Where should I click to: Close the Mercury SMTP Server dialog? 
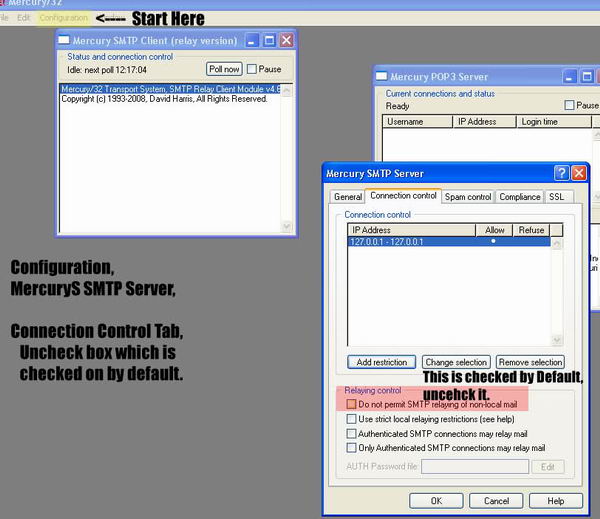click(579, 173)
